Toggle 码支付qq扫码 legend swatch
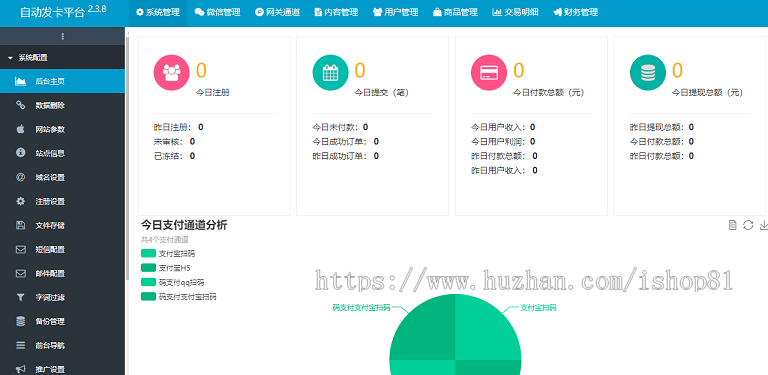 point(148,282)
